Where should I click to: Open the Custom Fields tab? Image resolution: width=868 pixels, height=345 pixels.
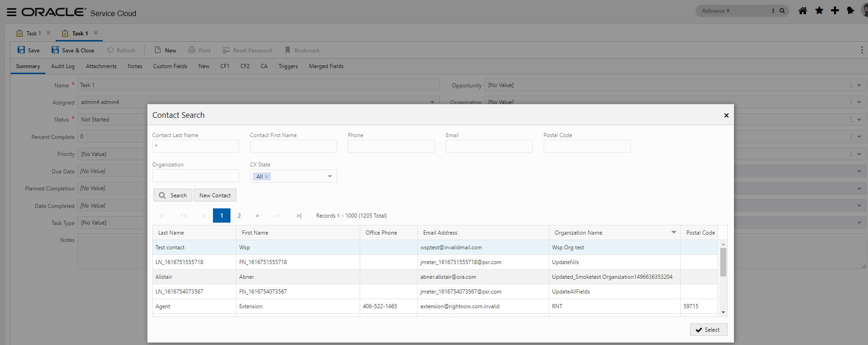170,66
